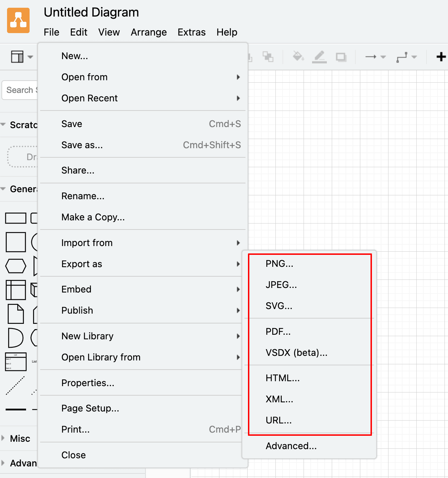Open the connection arrow style dropdown

pyautogui.click(x=382, y=57)
